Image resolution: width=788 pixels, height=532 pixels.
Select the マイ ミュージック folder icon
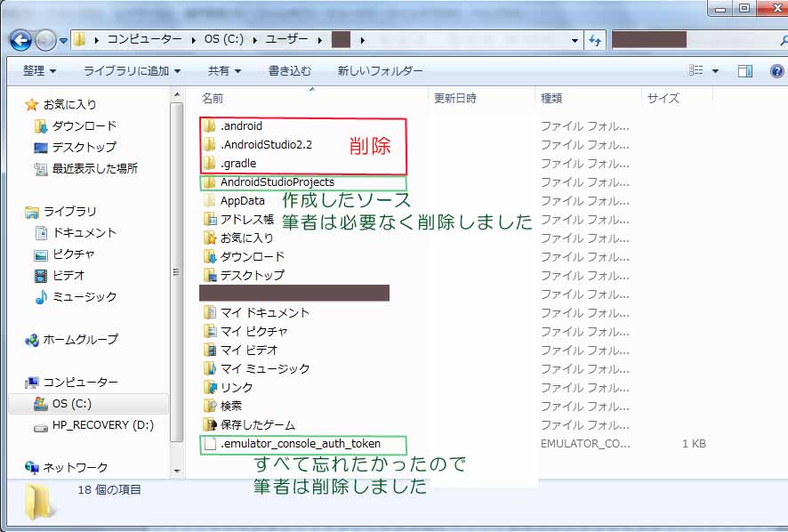pos(210,368)
